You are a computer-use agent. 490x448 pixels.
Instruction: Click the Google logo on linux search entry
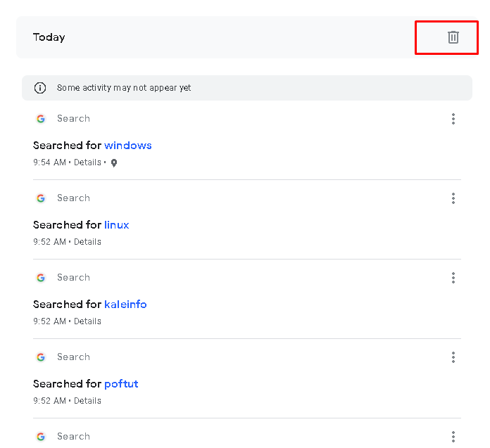pos(41,198)
